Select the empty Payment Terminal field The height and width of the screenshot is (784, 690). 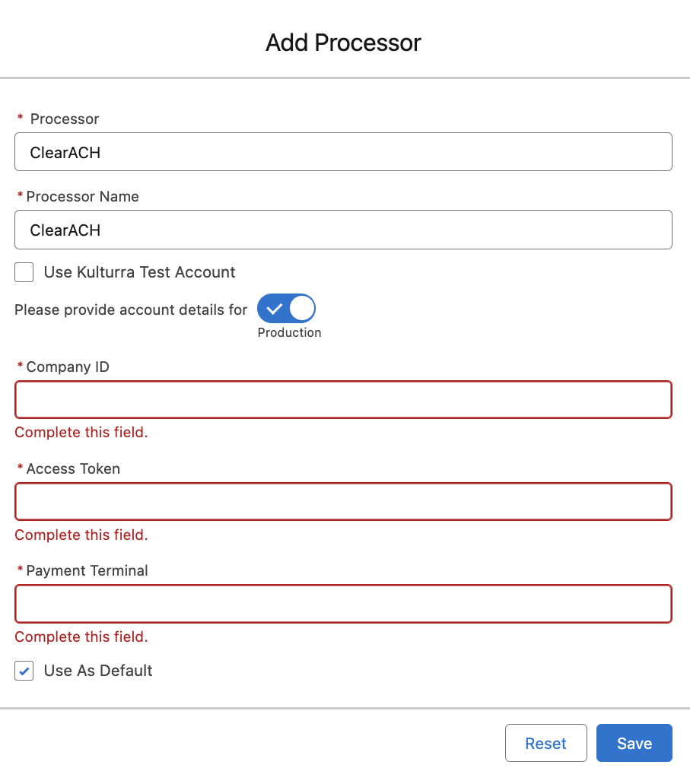coord(343,604)
